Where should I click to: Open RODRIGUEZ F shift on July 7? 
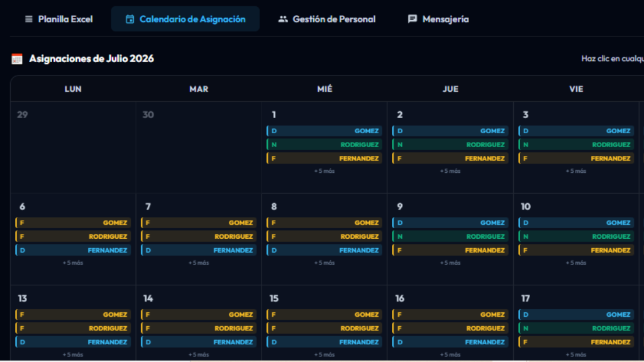coord(199,237)
